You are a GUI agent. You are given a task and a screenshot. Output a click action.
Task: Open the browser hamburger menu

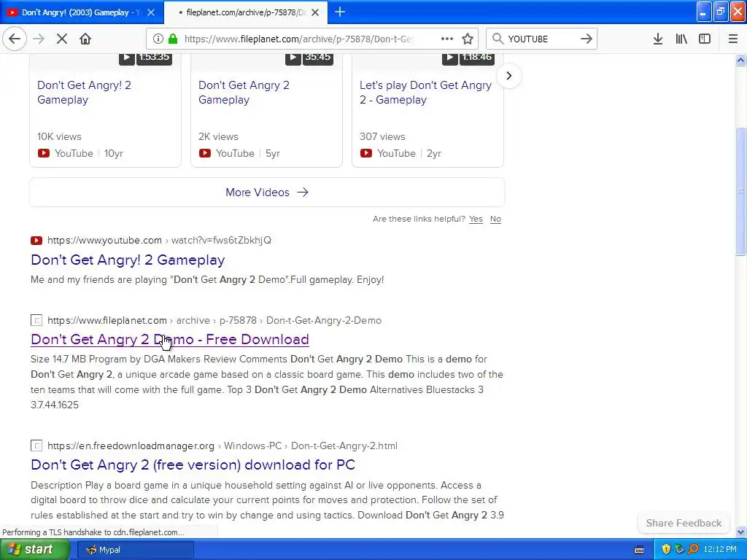[733, 39]
